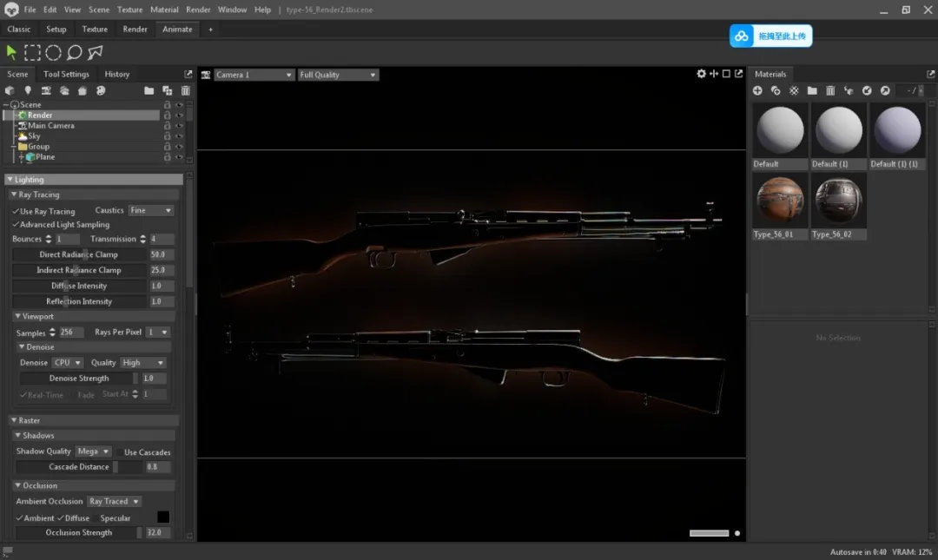Import material arrow-in icon

(867, 90)
